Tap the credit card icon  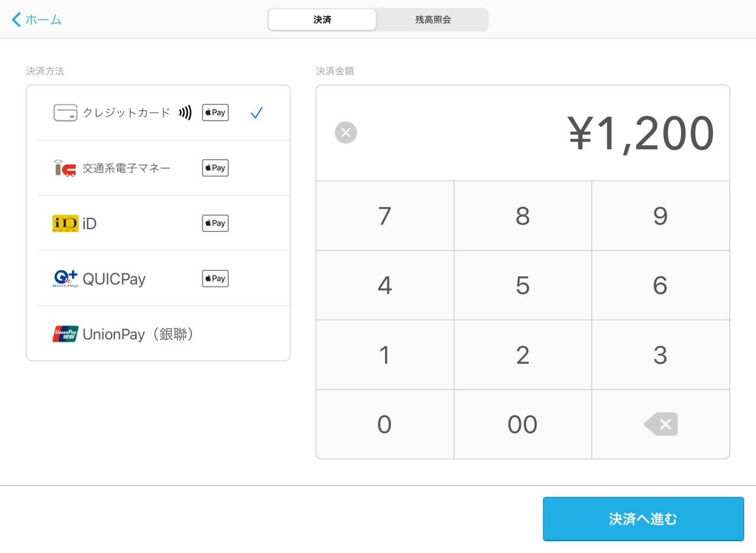coord(66,113)
